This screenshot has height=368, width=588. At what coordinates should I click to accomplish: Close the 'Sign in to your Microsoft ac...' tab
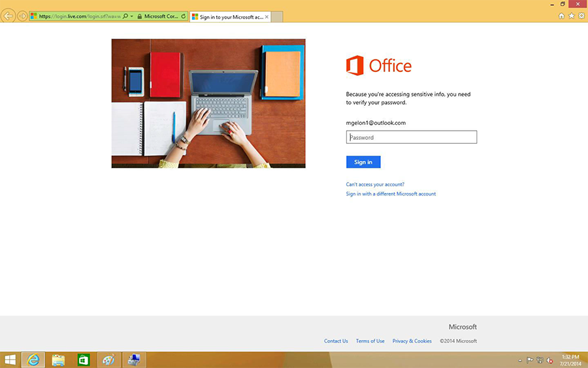(267, 17)
